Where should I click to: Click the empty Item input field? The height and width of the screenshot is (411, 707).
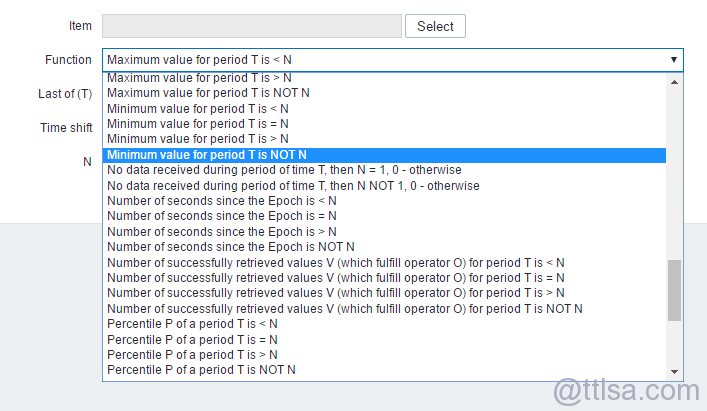(251, 26)
